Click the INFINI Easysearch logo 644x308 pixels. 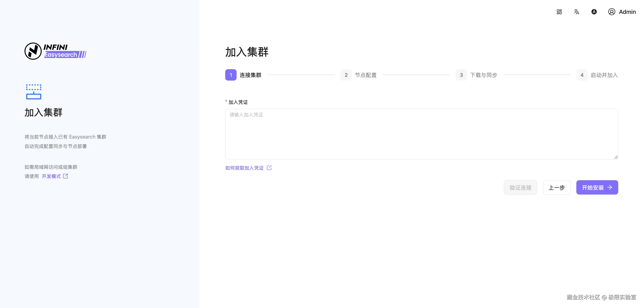pyautogui.click(x=55, y=51)
